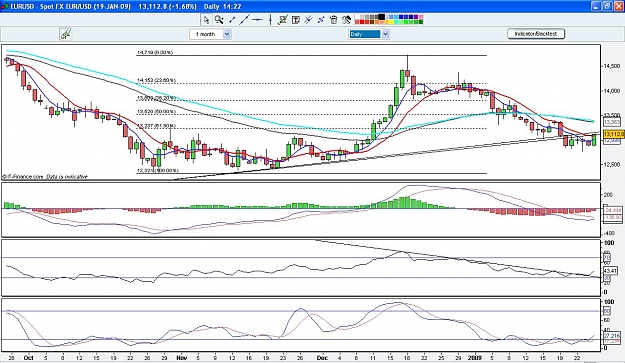Click the IT-Finance.com data indicative note
This screenshot has width=625, height=363.
[x=45, y=177]
